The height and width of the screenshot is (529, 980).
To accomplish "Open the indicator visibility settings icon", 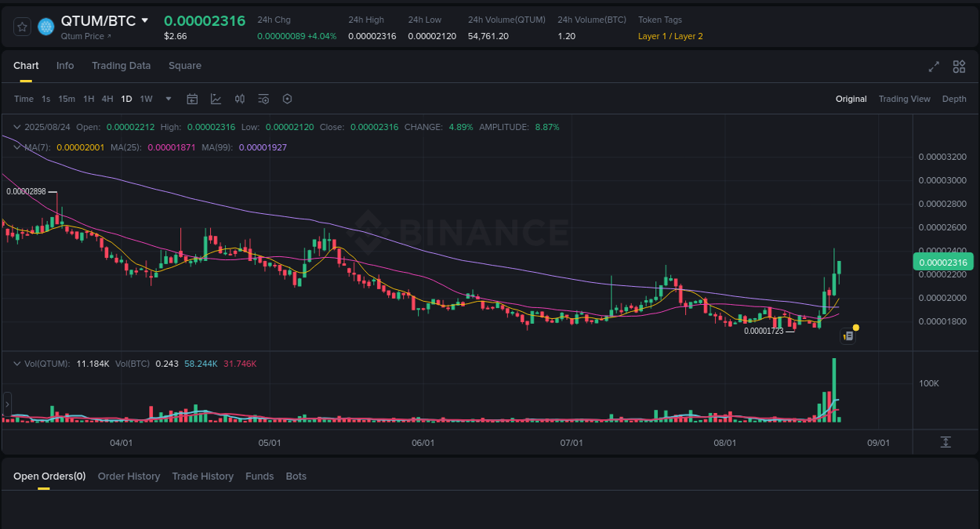I will (x=263, y=99).
